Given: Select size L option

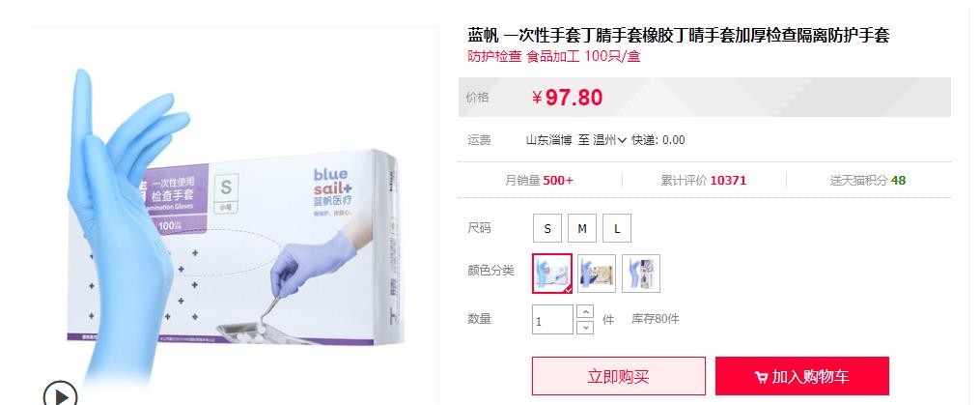Looking at the screenshot, I should 617,228.
